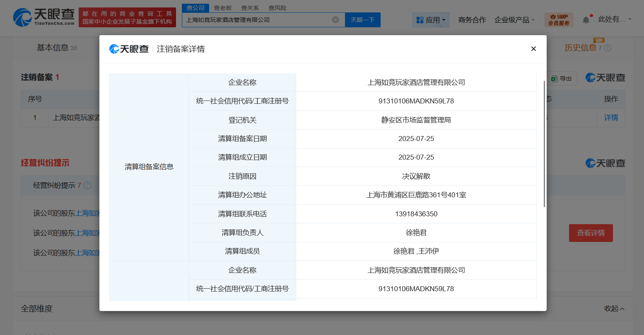Open the 应用 dropdown menu

[x=431, y=20]
